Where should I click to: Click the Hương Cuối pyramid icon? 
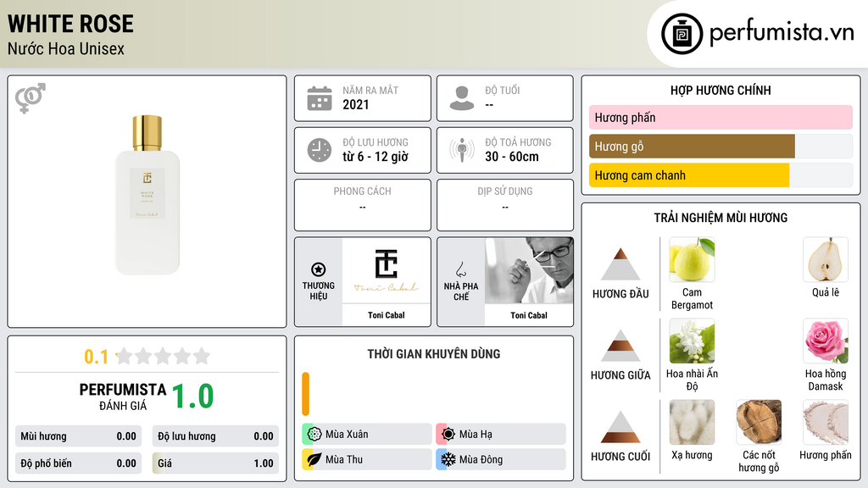click(620, 427)
